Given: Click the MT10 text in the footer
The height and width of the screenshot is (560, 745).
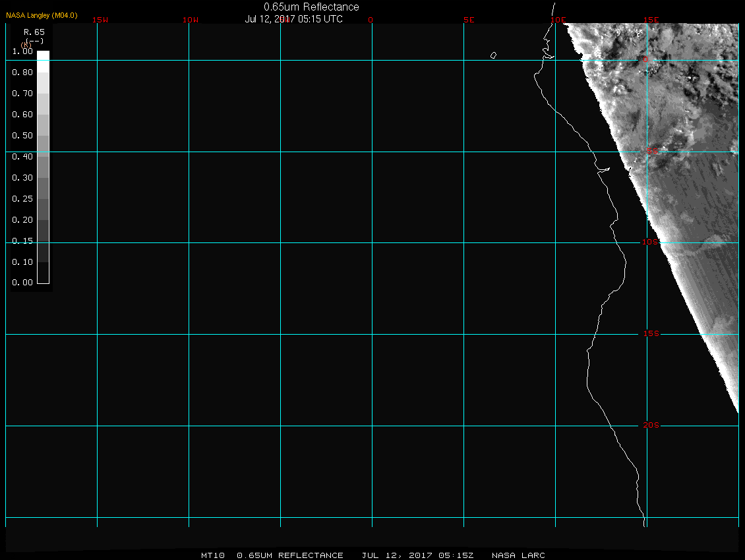Looking at the screenshot, I should coord(213,555).
